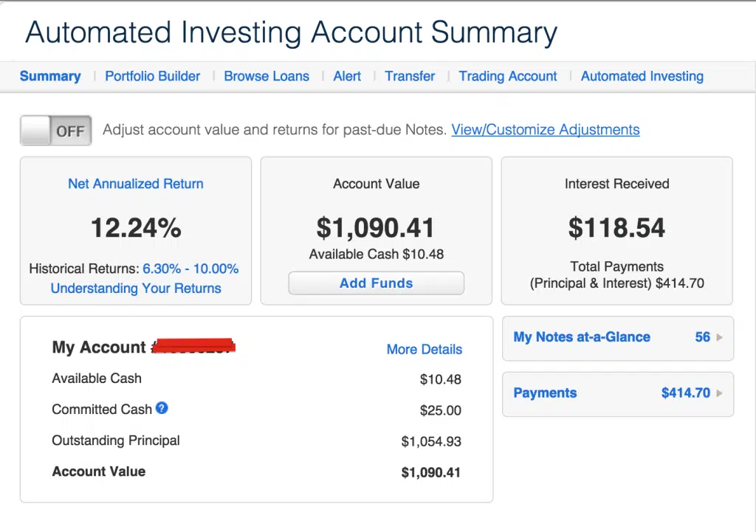Open the Alert page
The width and height of the screenshot is (756, 532).
coord(347,76)
